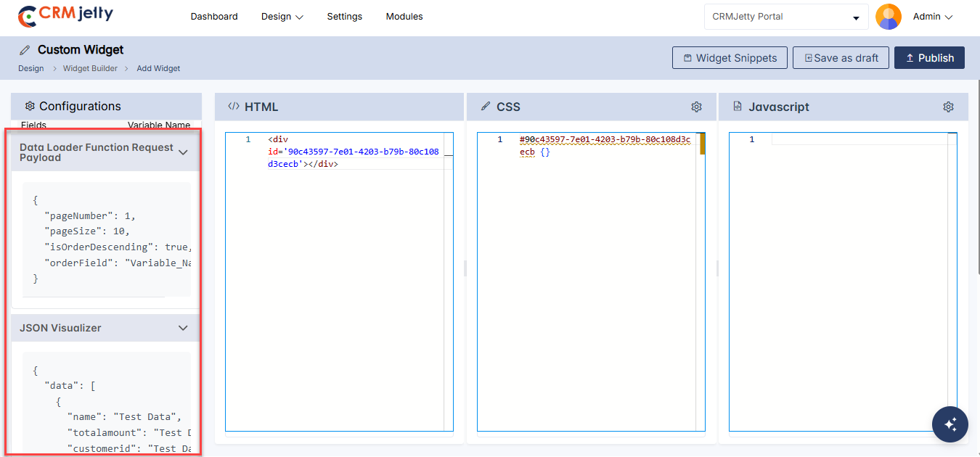Expand the Admin account menu

click(933, 17)
